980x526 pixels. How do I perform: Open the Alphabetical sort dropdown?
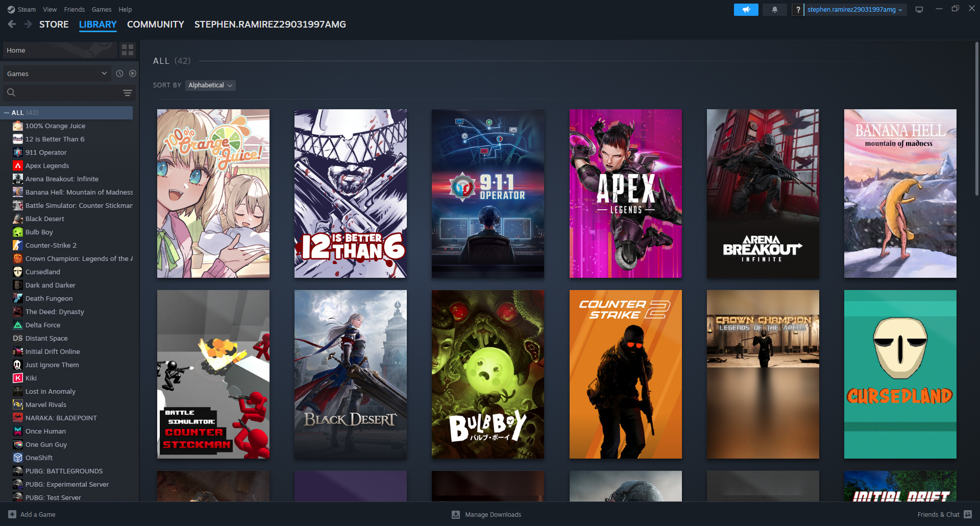(210, 85)
